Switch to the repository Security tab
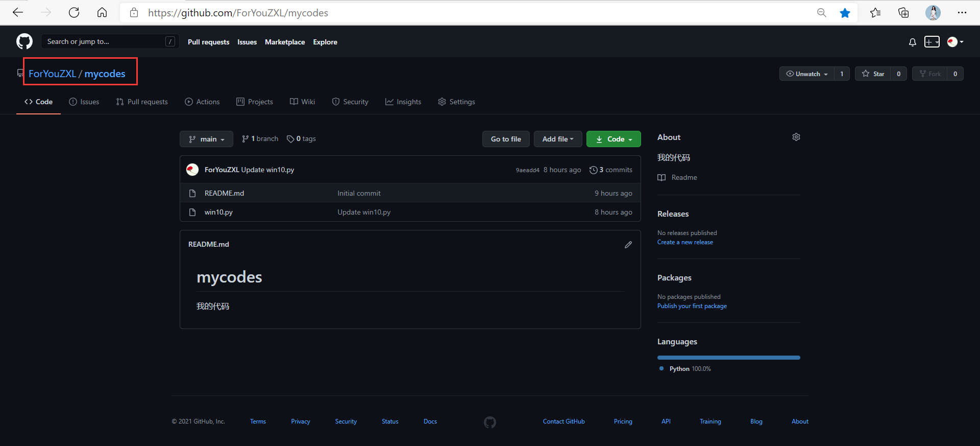Image resolution: width=980 pixels, height=446 pixels. click(x=350, y=102)
